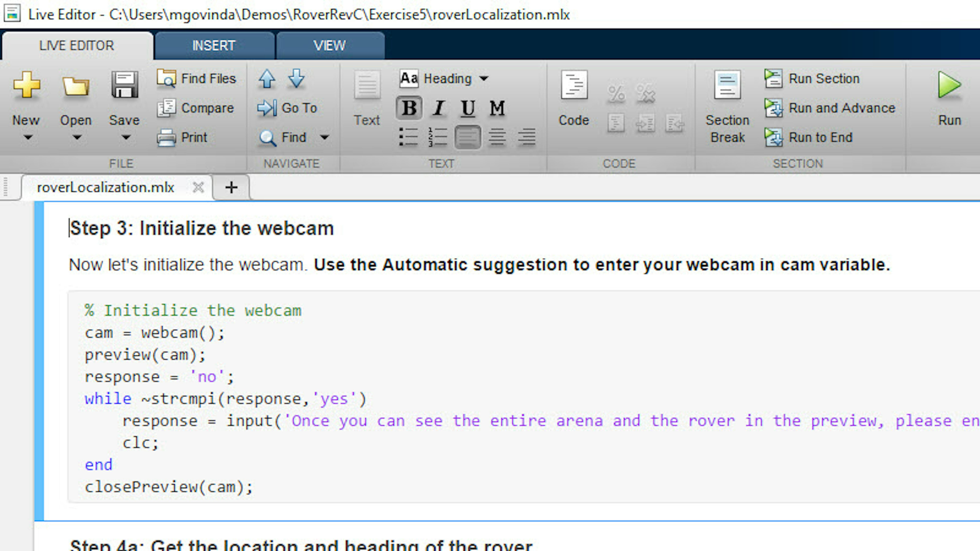980x551 pixels.
Task: Close the roverLocalization.mlx tab
Action: (x=198, y=187)
